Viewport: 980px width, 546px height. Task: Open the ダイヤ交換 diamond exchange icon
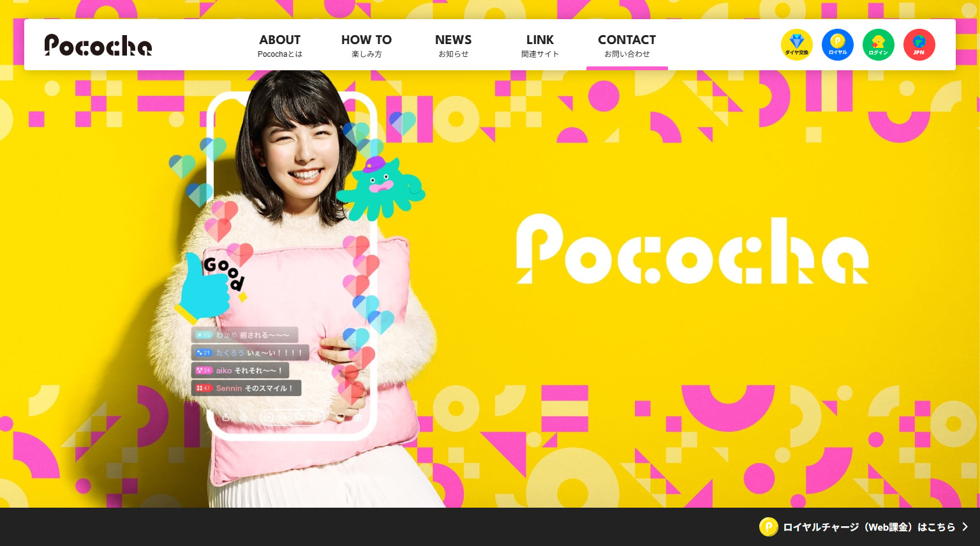point(797,45)
